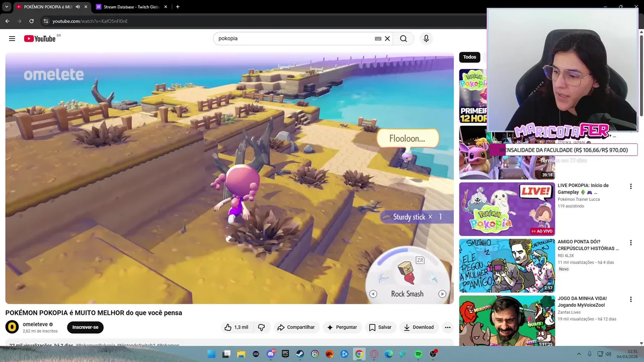This screenshot has width=644, height=362.
Task: Open the Primeiras 12 Horas Pokopia thumbnail
Action: [473, 96]
